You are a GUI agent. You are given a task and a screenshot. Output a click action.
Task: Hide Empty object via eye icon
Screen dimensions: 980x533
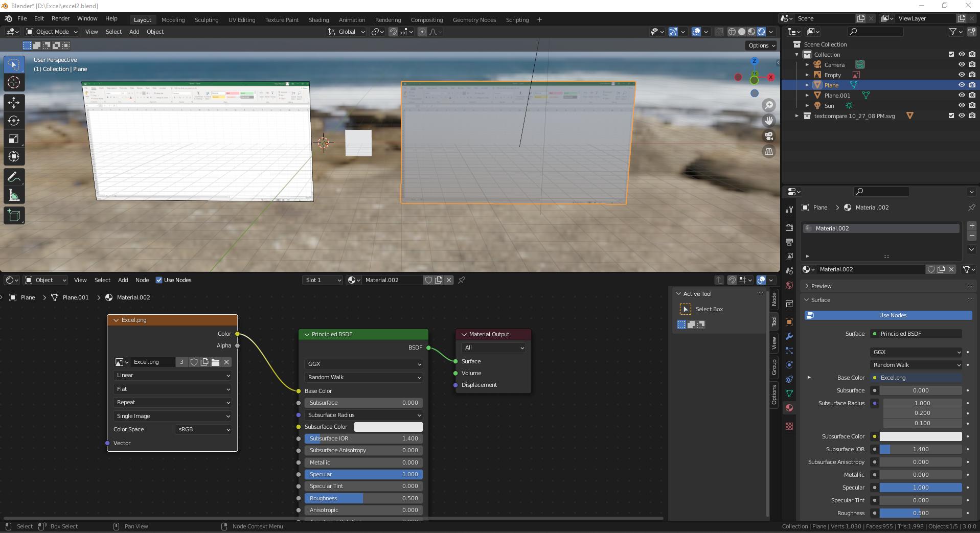coord(962,75)
